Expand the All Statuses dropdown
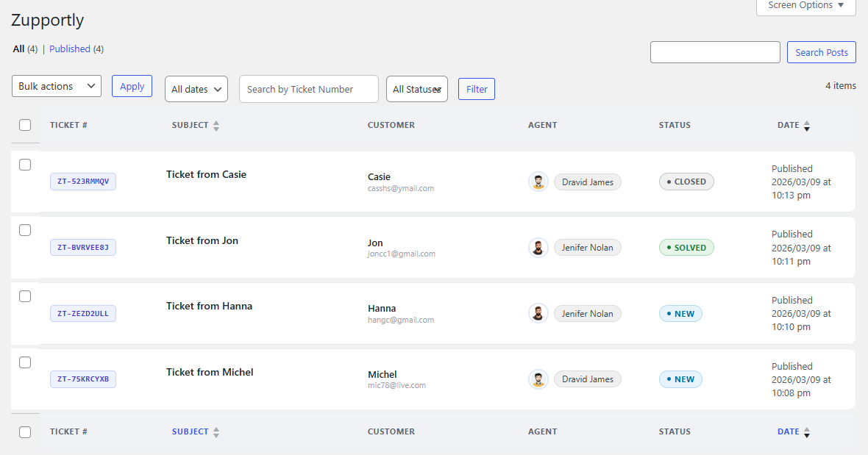The image size is (868, 455). 417,88
